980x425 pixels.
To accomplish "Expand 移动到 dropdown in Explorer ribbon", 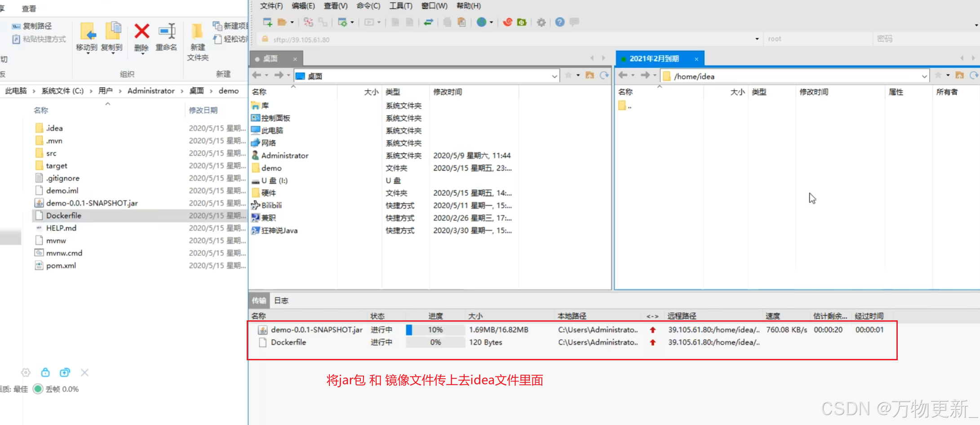I will [x=88, y=53].
